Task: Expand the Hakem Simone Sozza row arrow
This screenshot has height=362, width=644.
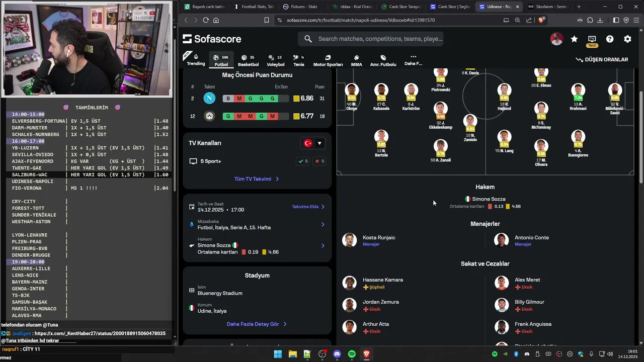Action: 323,246
